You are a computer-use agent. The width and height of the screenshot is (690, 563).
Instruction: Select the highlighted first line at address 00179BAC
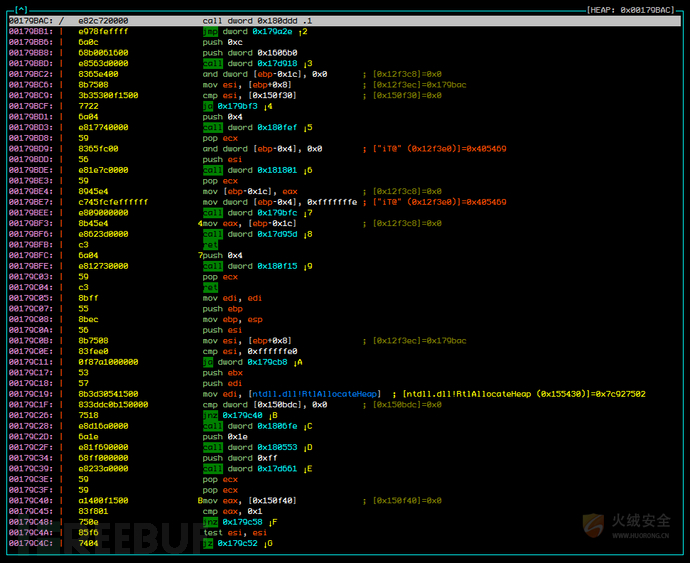[x=345, y=21]
